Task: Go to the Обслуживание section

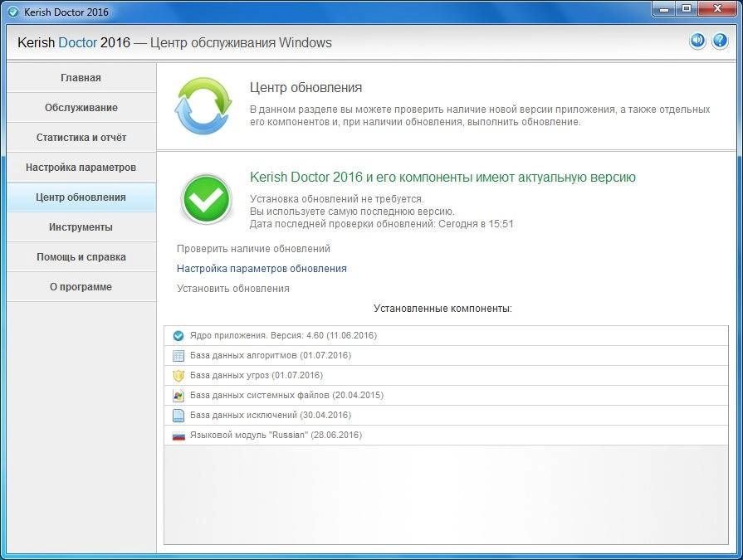Action: click(x=81, y=108)
